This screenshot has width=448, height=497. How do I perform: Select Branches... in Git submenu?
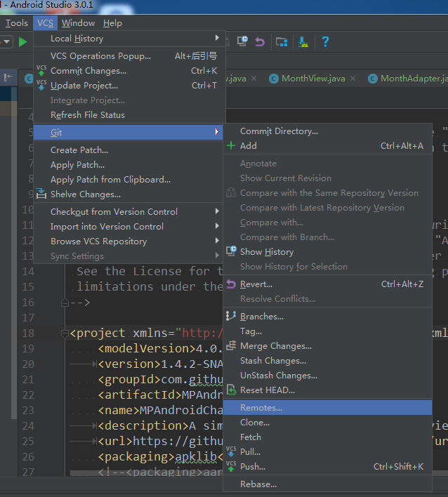click(327, 317)
